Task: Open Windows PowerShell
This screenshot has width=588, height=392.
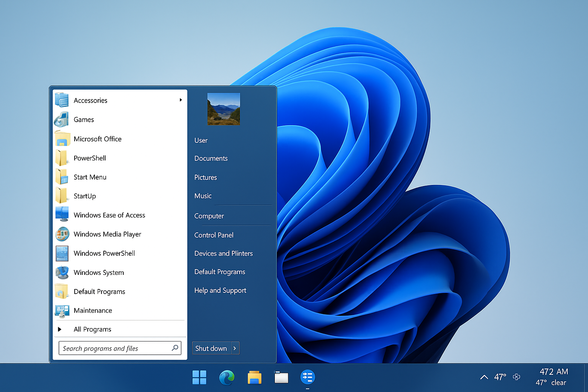Action: click(x=104, y=253)
